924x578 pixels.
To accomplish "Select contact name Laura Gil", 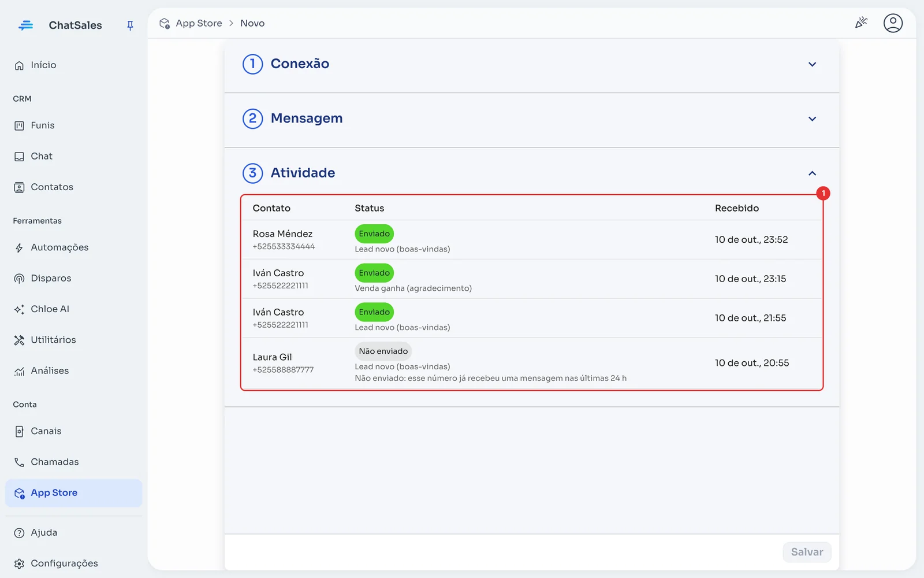I will pos(272,357).
